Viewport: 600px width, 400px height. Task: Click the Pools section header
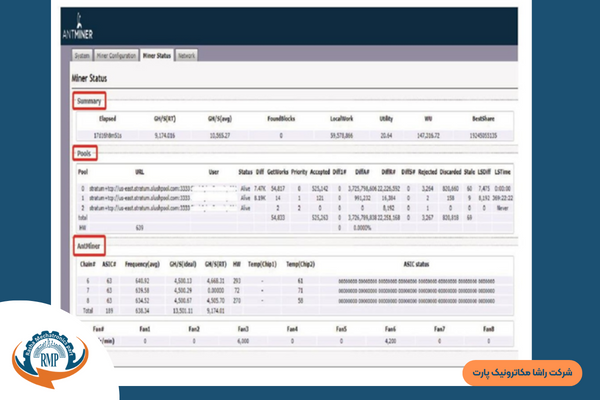[85, 153]
